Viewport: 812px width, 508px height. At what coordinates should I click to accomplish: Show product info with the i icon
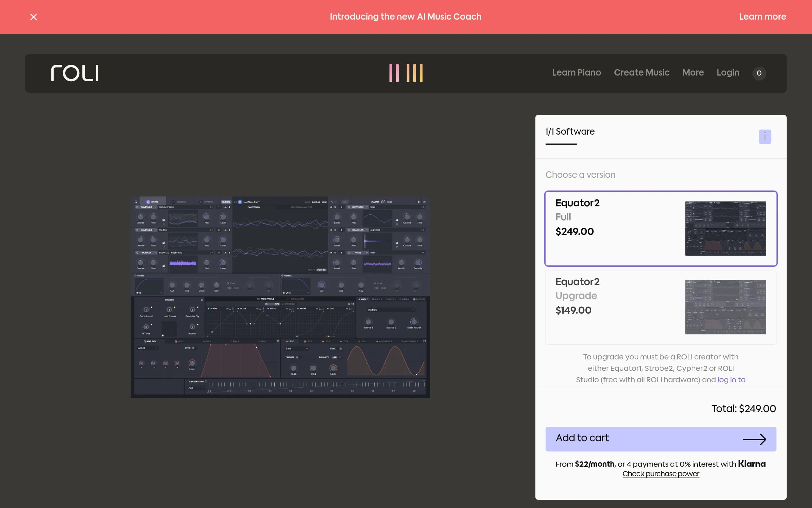(765, 137)
